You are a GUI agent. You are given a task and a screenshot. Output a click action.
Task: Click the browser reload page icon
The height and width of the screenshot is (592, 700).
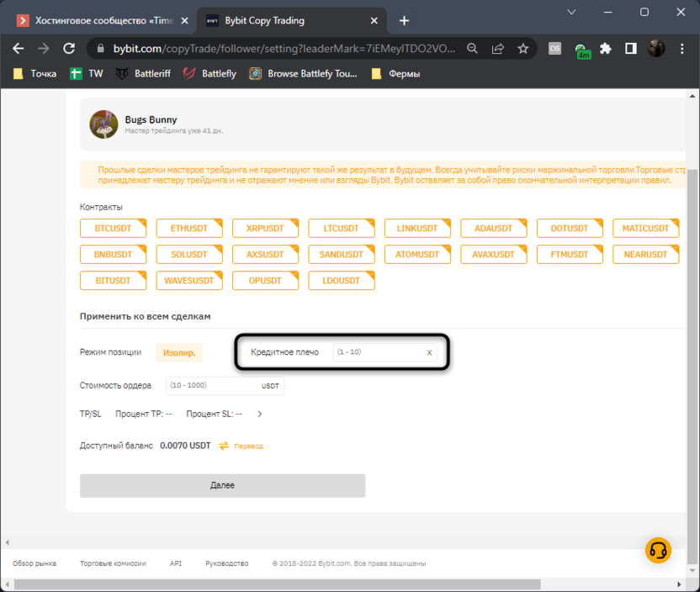(69, 49)
